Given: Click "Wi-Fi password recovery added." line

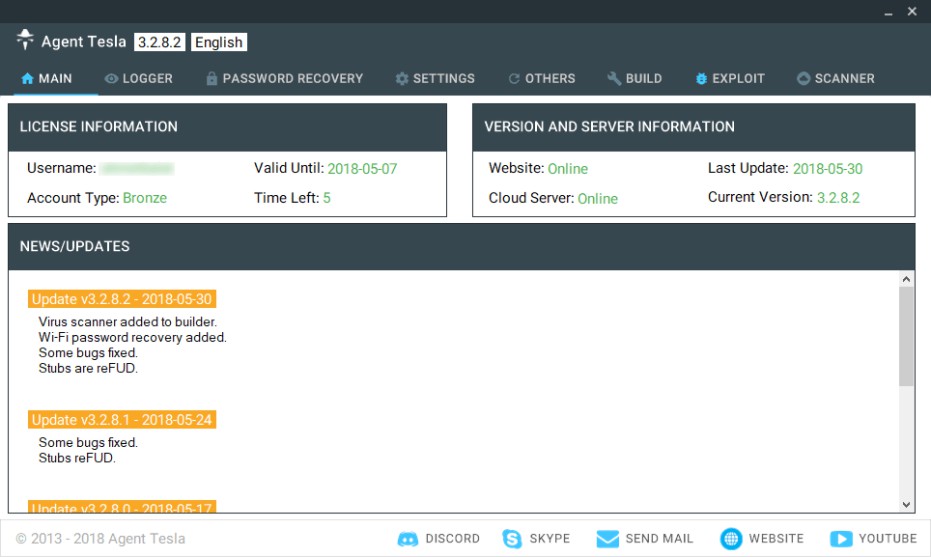Looking at the screenshot, I should point(132,337).
